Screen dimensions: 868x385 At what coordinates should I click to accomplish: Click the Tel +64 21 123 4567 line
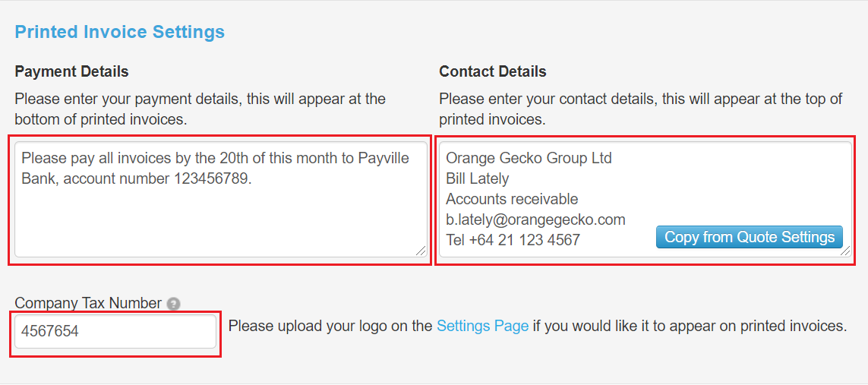(513, 240)
